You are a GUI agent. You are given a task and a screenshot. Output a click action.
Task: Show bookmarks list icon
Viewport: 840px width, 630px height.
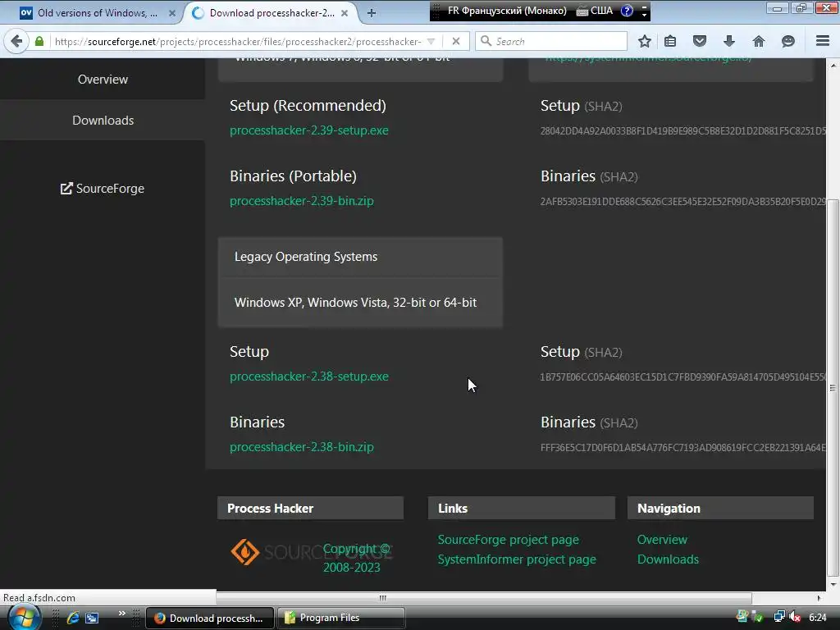pyautogui.click(x=670, y=41)
